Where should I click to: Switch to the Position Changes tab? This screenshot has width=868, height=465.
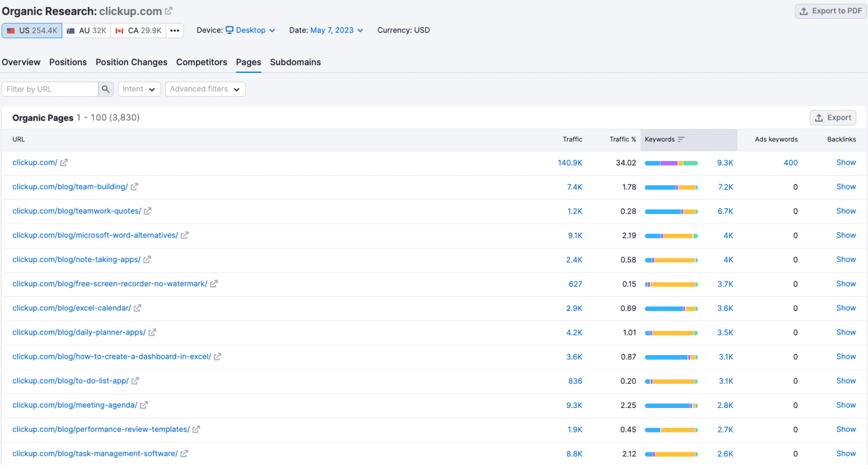132,62
